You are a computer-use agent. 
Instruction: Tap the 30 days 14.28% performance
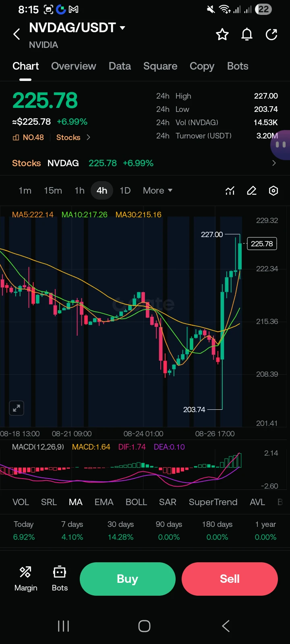(x=120, y=530)
